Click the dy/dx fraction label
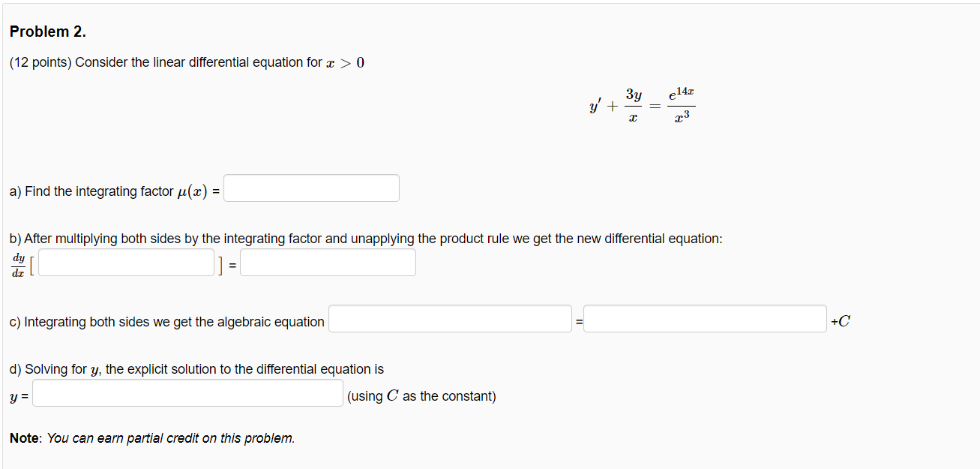This screenshot has width=980, height=469. click(18, 262)
